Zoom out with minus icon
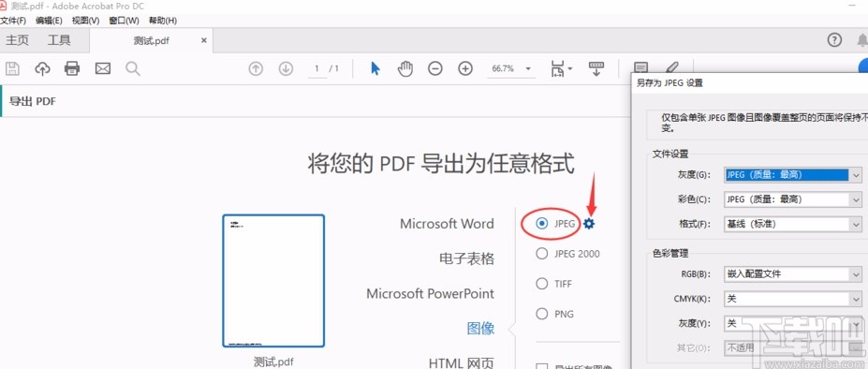The image size is (868, 369). coord(435,68)
